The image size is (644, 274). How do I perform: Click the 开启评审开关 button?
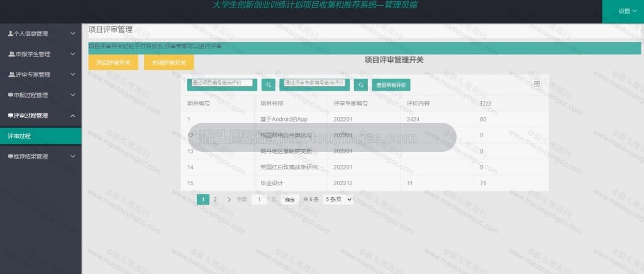(x=113, y=62)
